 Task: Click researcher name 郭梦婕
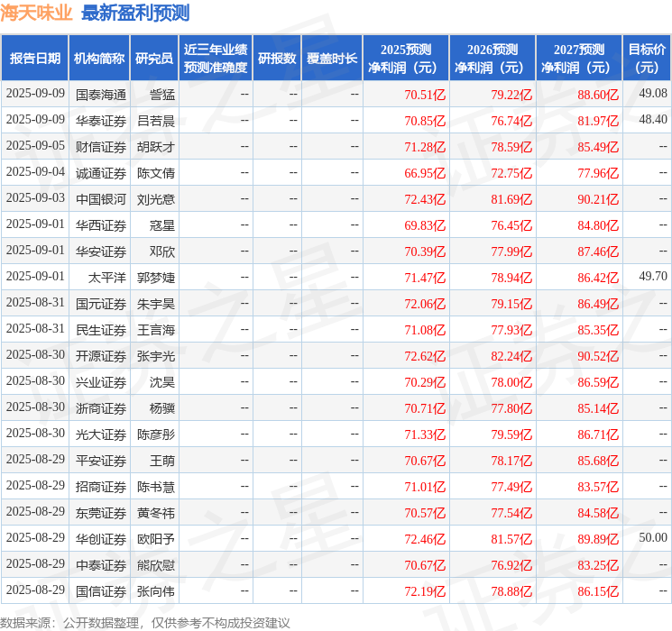[156, 278]
